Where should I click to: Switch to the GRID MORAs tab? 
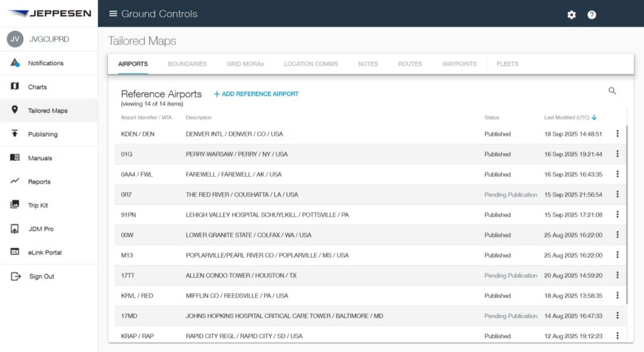tap(245, 64)
